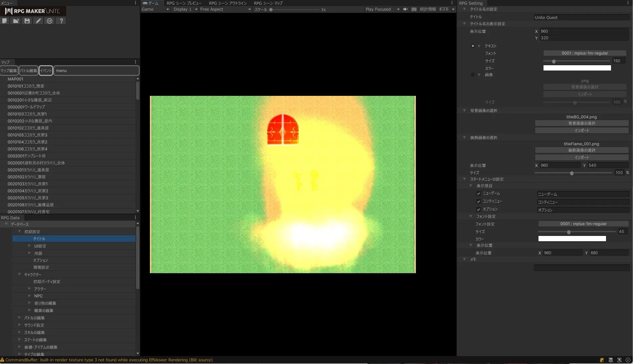Expand the アクター tree item
Image resolution: width=633 pixels, height=364 pixels.
pos(29,288)
